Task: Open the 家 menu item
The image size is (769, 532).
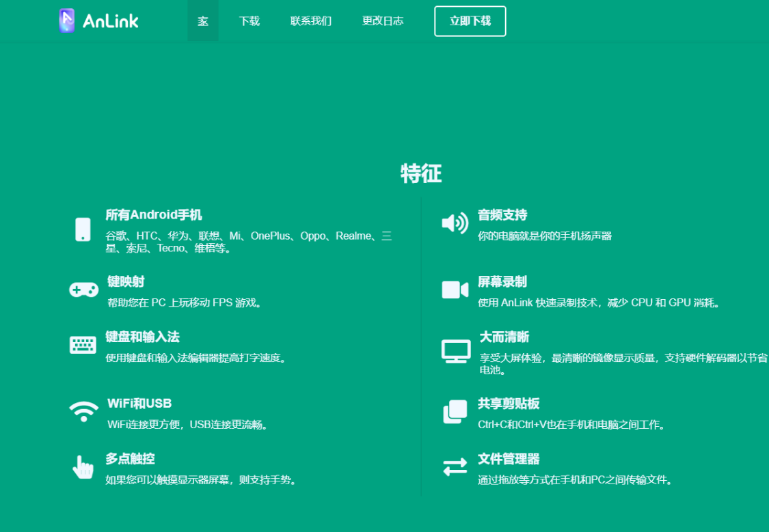Action: 202,20
